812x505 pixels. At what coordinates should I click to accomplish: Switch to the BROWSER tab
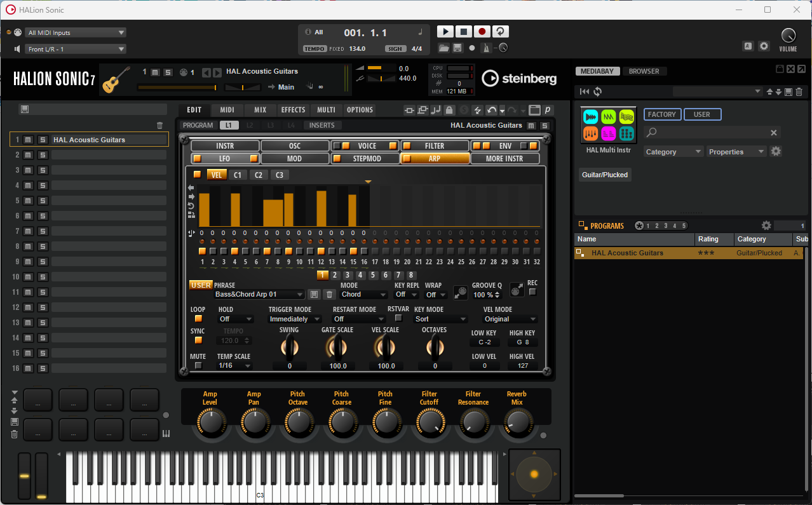pyautogui.click(x=644, y=71)
